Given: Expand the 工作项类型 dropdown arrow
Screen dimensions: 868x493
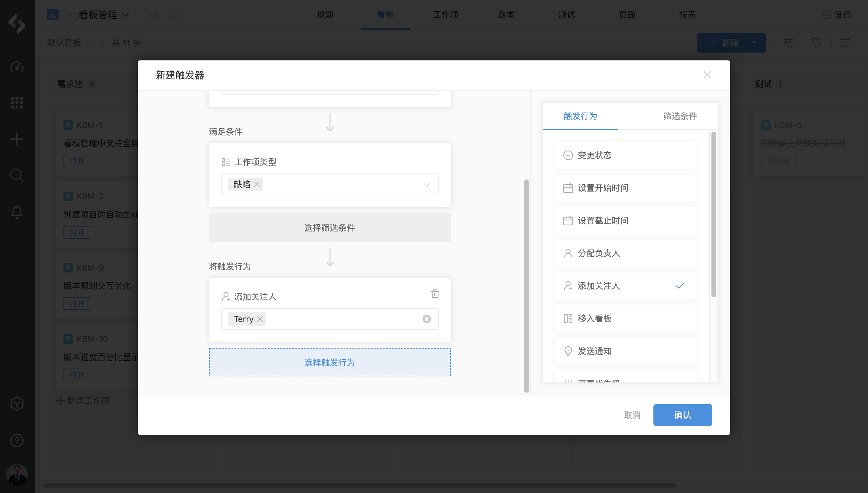Looking at the screenshot, I should coord(426,185).
